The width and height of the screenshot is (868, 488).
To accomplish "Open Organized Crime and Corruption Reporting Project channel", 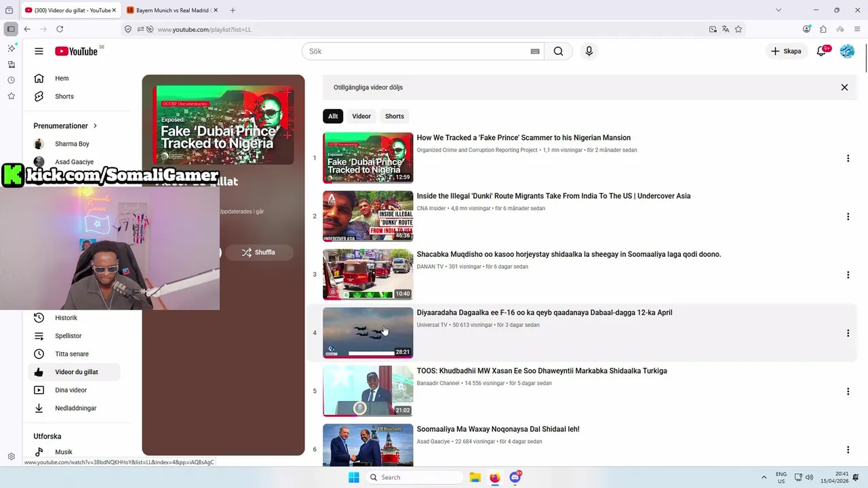I will point(477,150).
